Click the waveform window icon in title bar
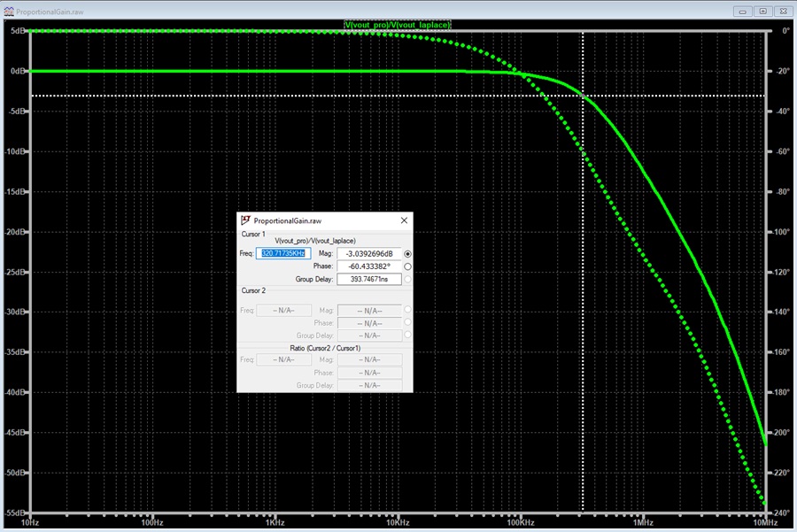The image size is (797, 532). tap(9, 12)
